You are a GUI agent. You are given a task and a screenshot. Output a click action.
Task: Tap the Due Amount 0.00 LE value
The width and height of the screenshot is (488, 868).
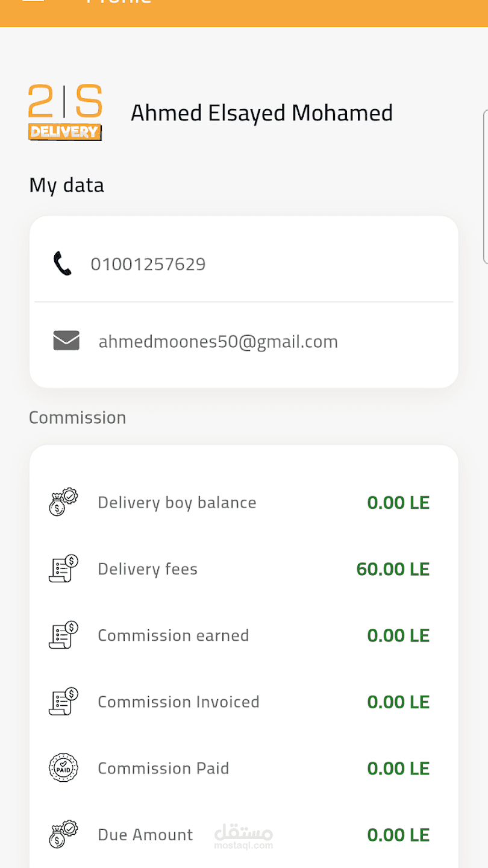pyautogui.click(x=398, y=835)
